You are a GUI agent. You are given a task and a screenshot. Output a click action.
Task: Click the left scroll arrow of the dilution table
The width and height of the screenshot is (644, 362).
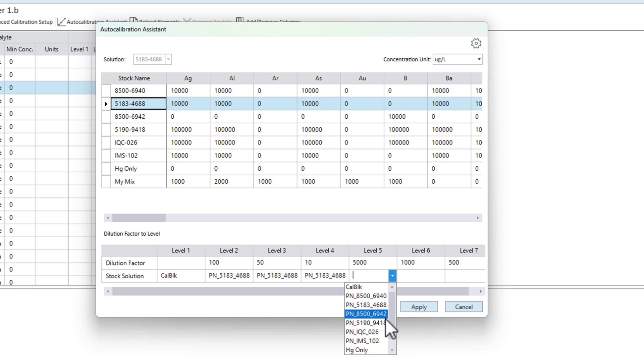pyautogui.click(x=108, y=291)
